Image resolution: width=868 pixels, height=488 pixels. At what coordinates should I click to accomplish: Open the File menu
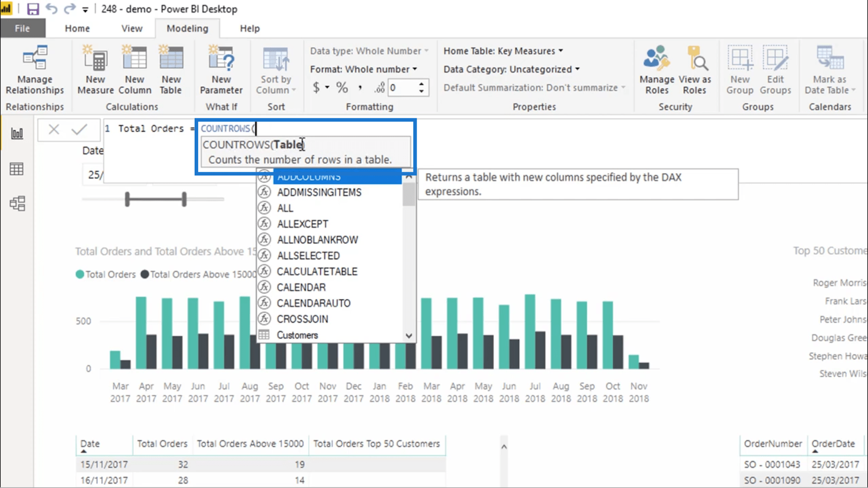coord(22,28)
